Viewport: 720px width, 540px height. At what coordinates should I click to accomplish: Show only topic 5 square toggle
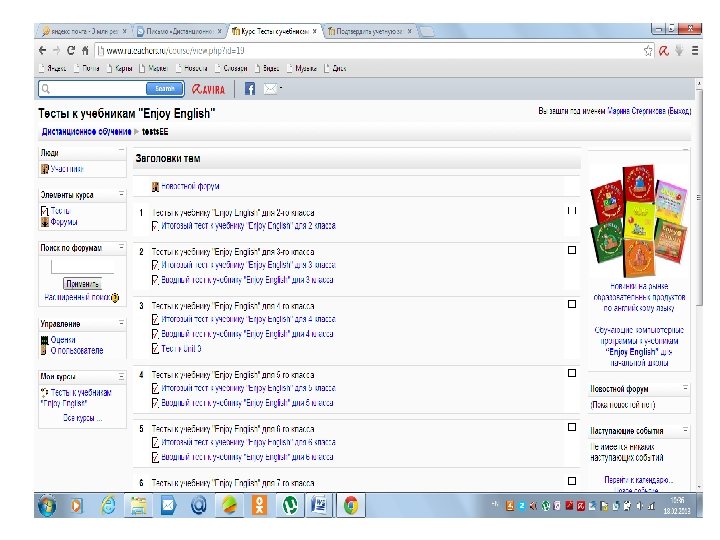572,427
